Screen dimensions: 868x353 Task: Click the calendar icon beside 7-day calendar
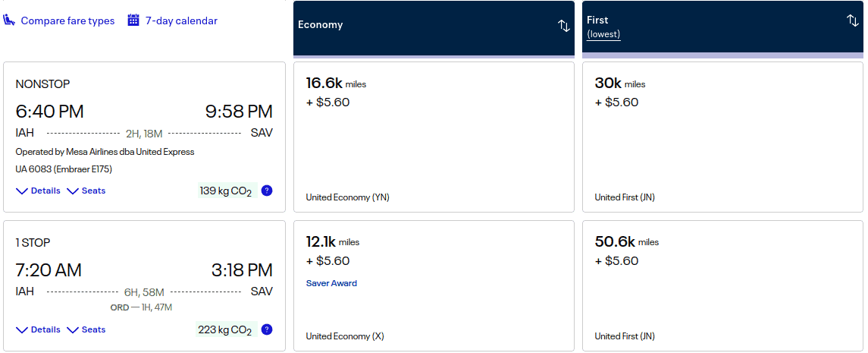tap(133, 20)
